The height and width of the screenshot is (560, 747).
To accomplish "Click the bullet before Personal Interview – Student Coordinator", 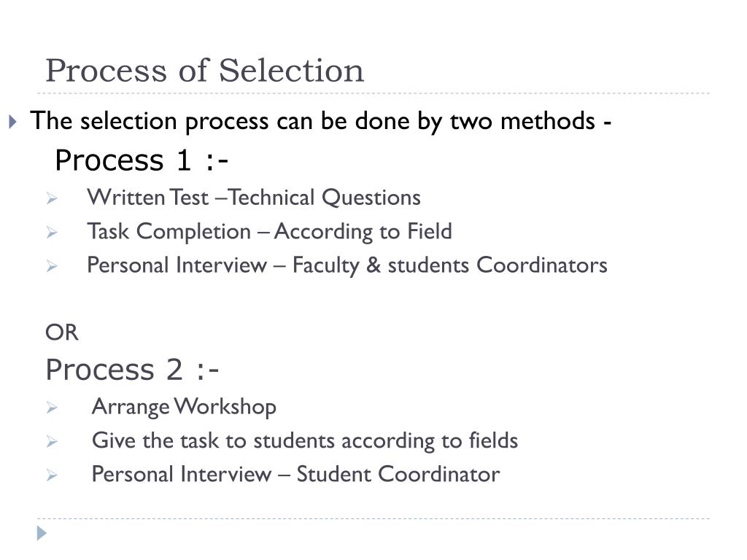I will (x=52, y=475).
